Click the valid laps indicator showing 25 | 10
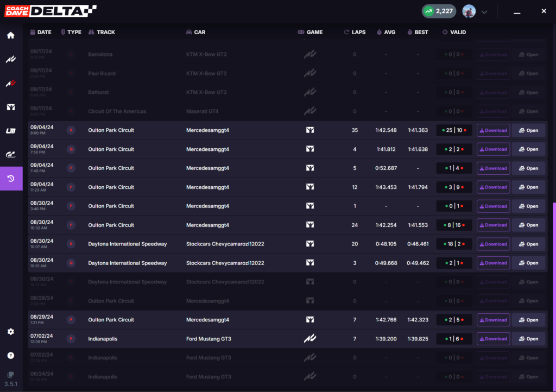The height and width of the screenshot is (392, 556). pos(454,130)
